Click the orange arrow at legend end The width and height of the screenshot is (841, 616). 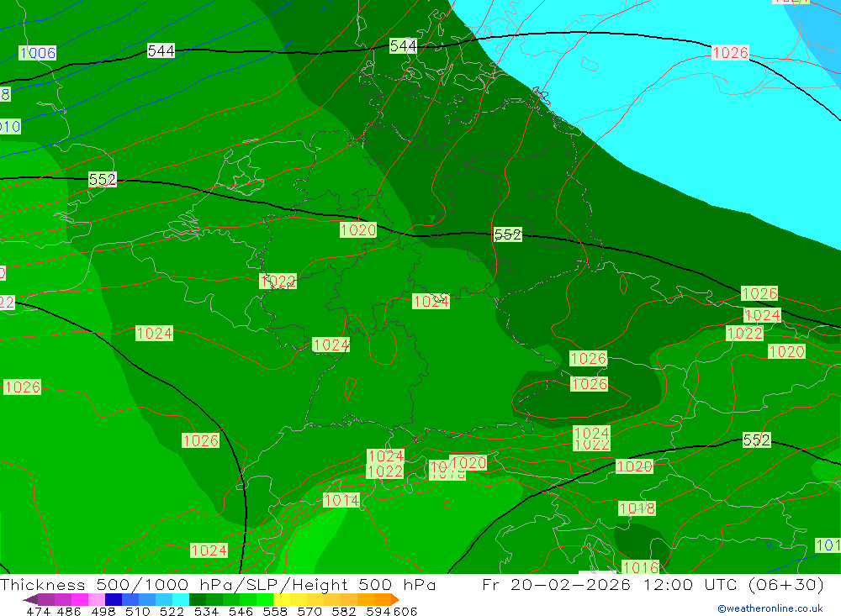[x=395, y=599]
